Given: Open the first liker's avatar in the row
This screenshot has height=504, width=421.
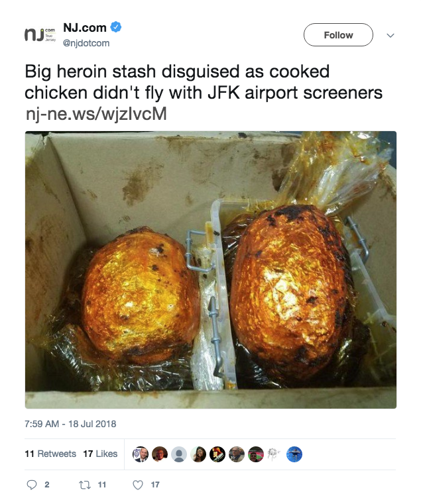Looking at the screenshot, I should click(x=141, y=454).
